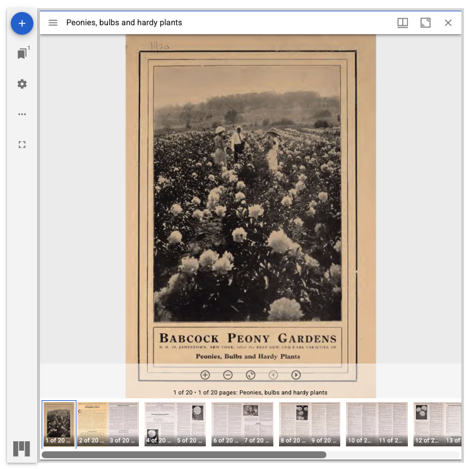
Task: Click the blue add resource plus button
Action: pyautogui.click(x=22, y=23)
